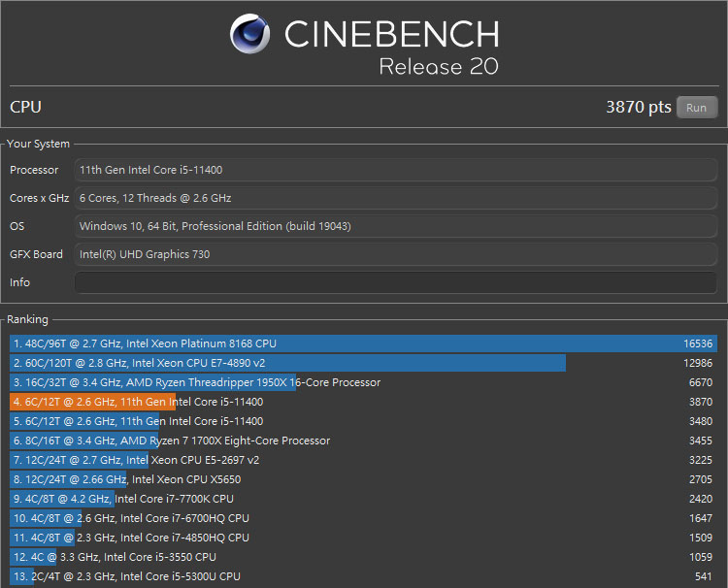Click the GFX Board field 'Intel(R) UHD Graphics 730'
Viewport: 728px width, 588px height.
(x=396, y=254)
